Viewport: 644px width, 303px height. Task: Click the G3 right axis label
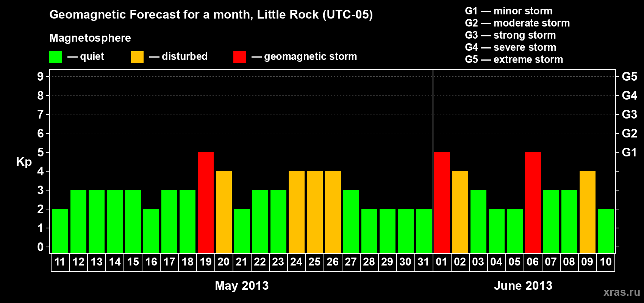tap(629, 114)
